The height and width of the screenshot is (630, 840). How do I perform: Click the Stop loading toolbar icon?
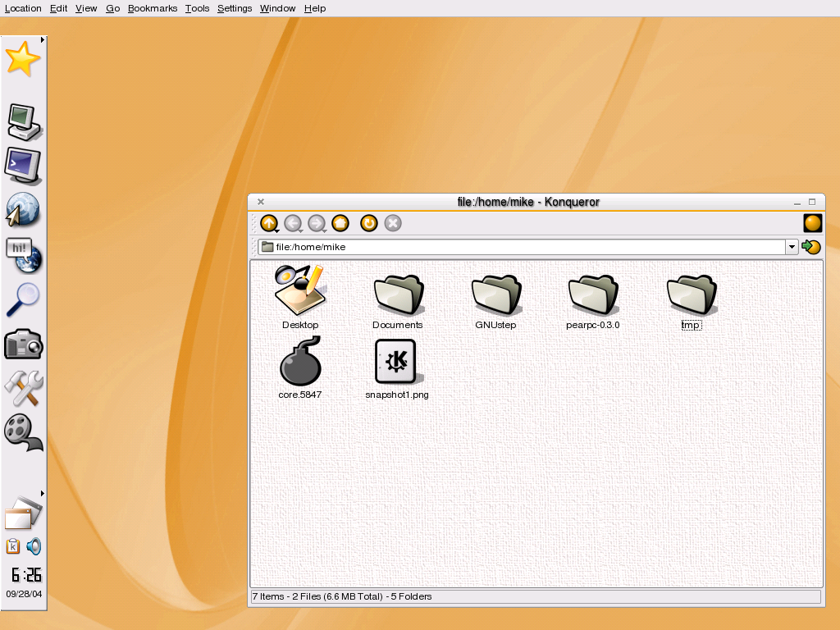[393, 223]
